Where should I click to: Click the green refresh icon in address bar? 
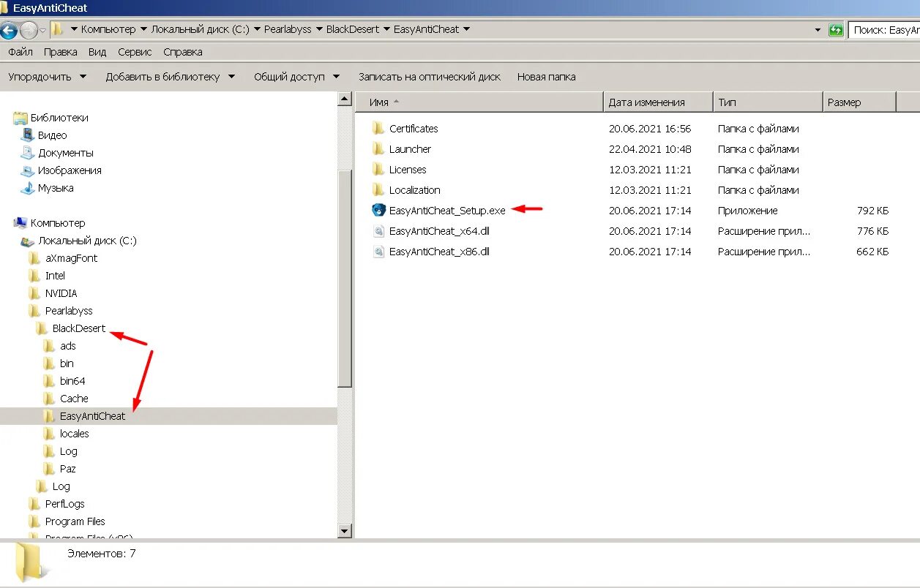tap(836, 30)
